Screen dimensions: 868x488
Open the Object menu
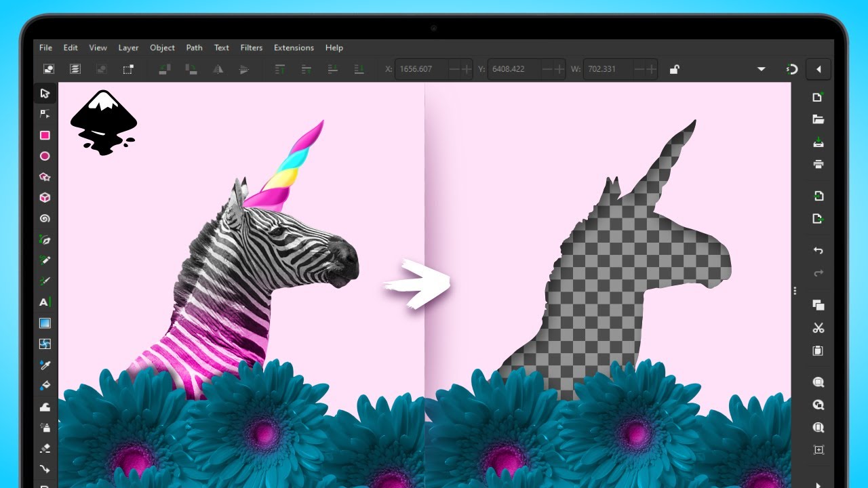[x=163, y=48]
